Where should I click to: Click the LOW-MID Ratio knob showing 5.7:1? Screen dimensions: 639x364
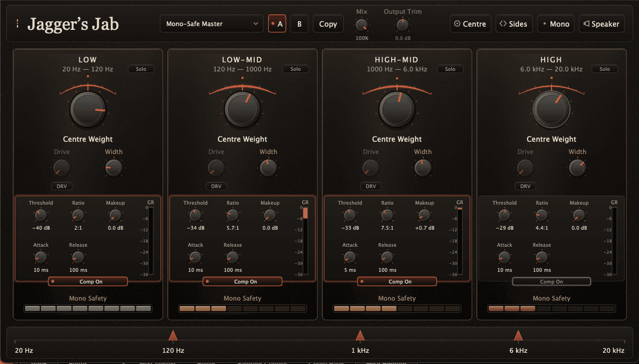(x=232, y=215)
